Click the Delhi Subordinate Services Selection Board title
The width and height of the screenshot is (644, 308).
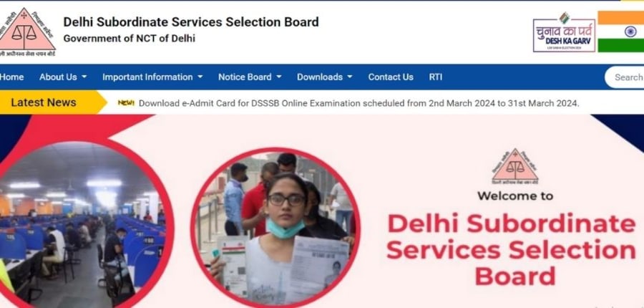(191, 21)
